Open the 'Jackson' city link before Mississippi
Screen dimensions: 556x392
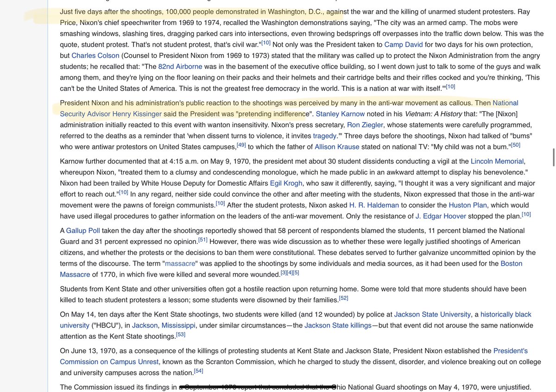point(144,325)
